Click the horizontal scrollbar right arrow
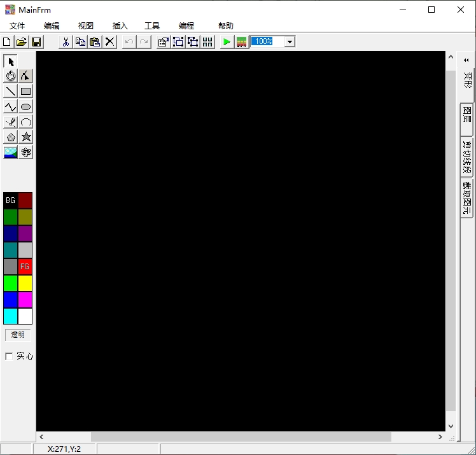The image size is (476, 455). 440,437
